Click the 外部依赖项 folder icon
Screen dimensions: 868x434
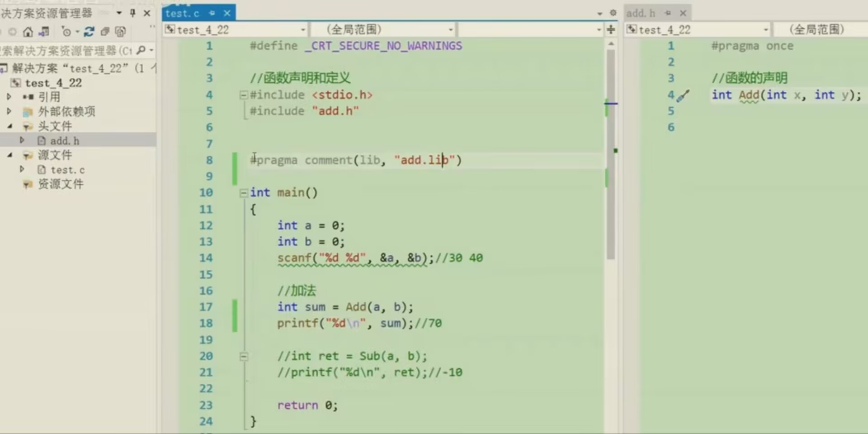(28, 112)
